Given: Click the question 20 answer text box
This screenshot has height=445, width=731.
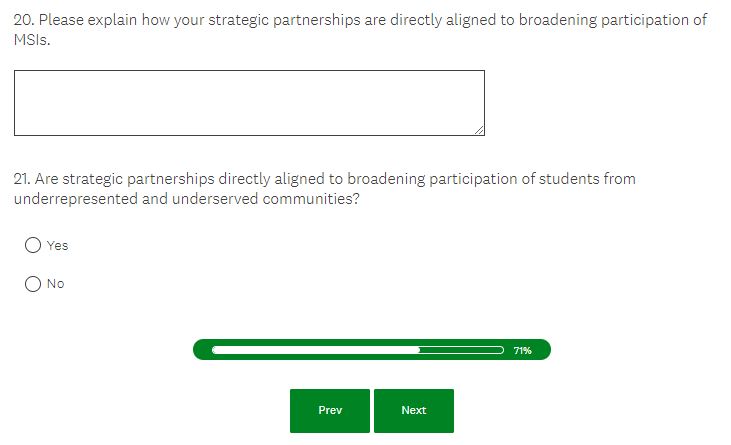Looking at the screenshot, I should coord(249,102).
